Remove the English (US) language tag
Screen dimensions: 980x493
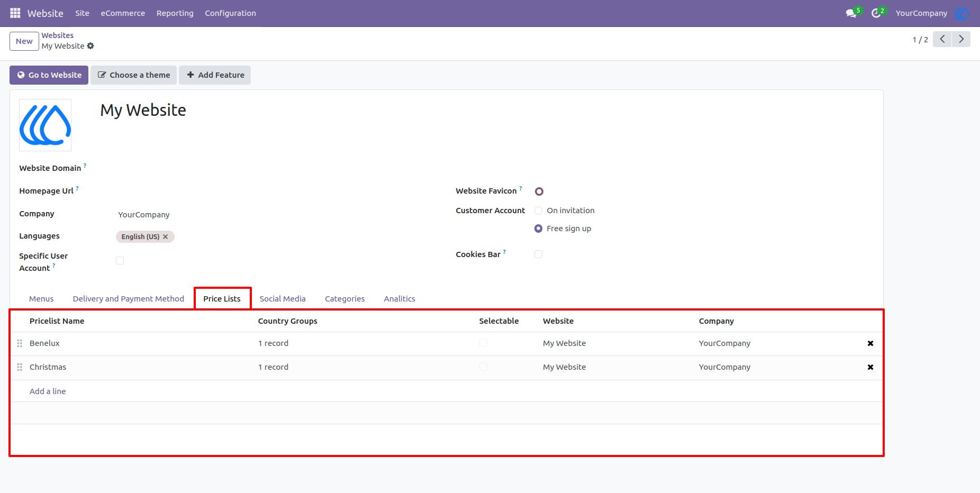click(x=166, y=236)
